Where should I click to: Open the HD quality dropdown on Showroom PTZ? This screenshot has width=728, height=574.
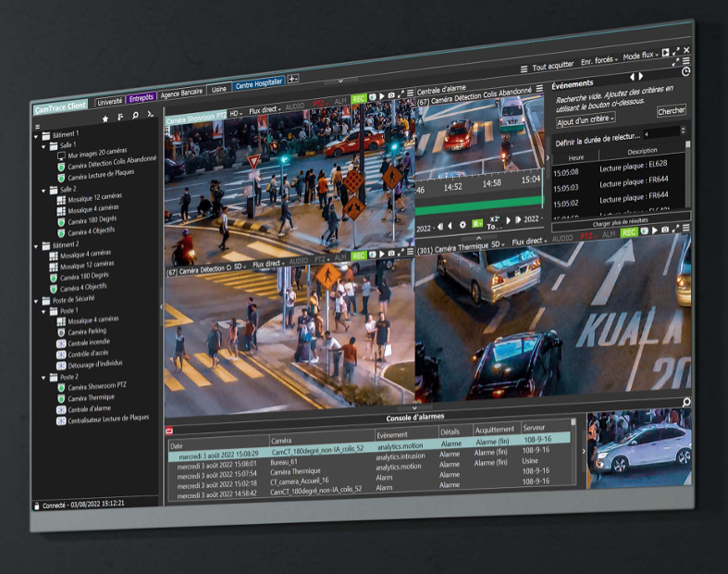236,113
